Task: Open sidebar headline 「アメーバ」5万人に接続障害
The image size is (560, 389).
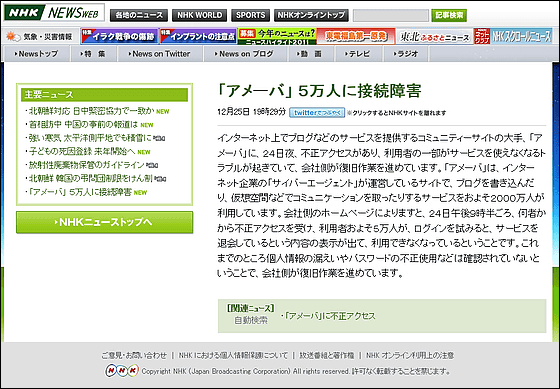Action: [80, 192]
